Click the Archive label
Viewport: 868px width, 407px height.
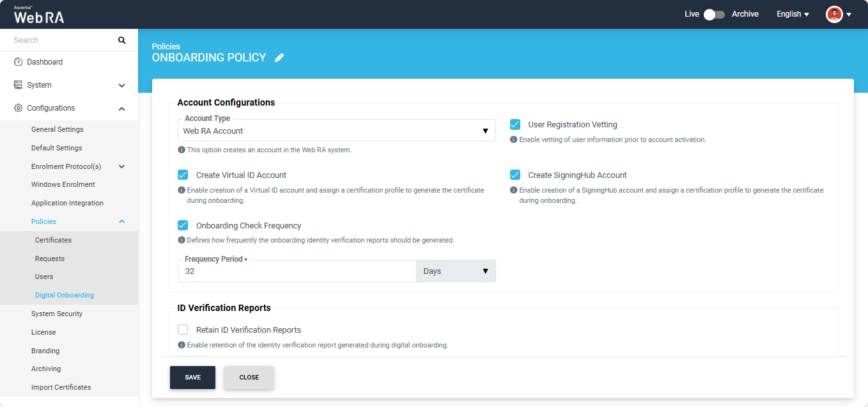[745, 14]
